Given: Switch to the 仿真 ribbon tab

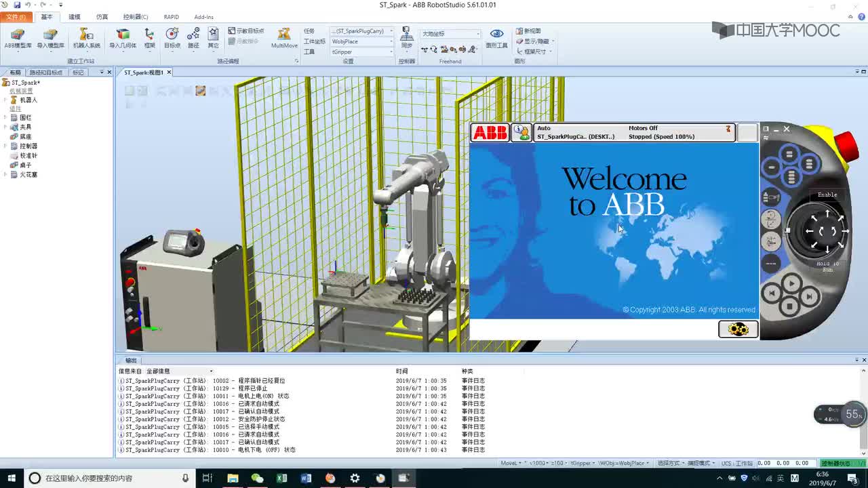Looking at the screenshot, I should click(x=102, y=17).
